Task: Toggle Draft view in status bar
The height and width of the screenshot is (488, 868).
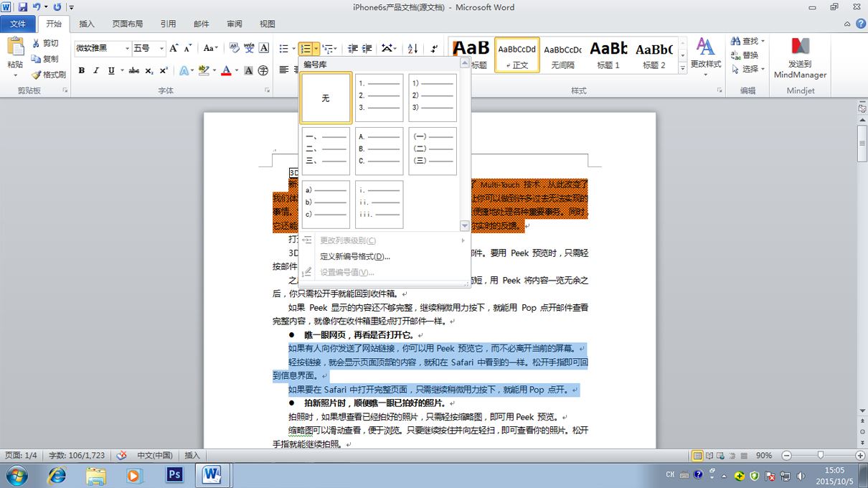Action: (x=744, y=456)
